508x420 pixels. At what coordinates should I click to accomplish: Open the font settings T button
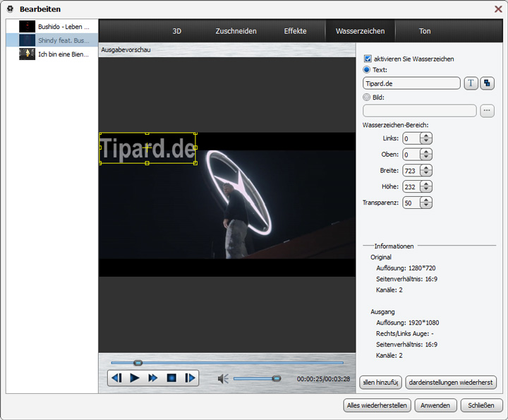(x=471, y=83)
